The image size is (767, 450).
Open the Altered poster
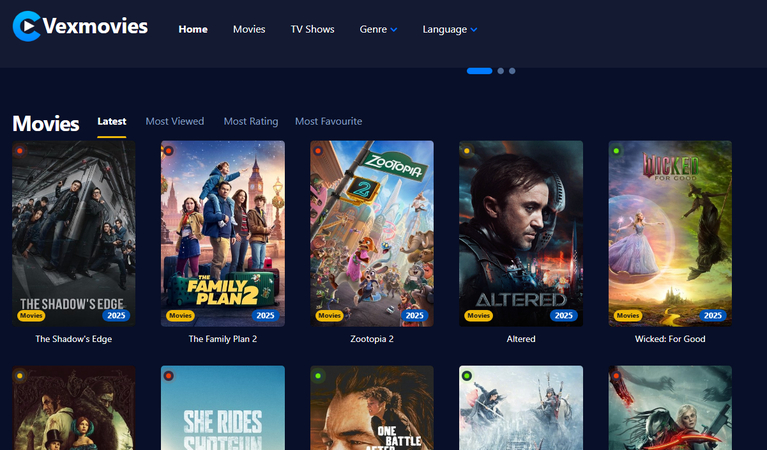click(521, 233)
